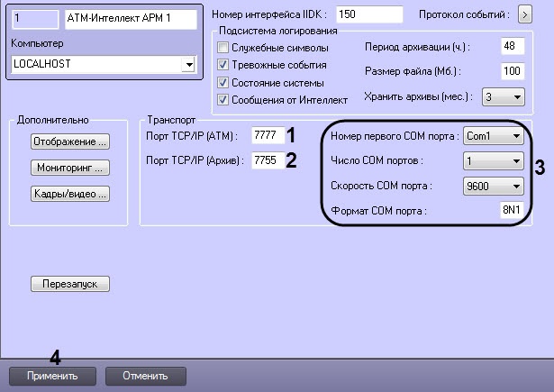Click Применить to apply settings
Screen dimensions: 554x392
point(51,375)
